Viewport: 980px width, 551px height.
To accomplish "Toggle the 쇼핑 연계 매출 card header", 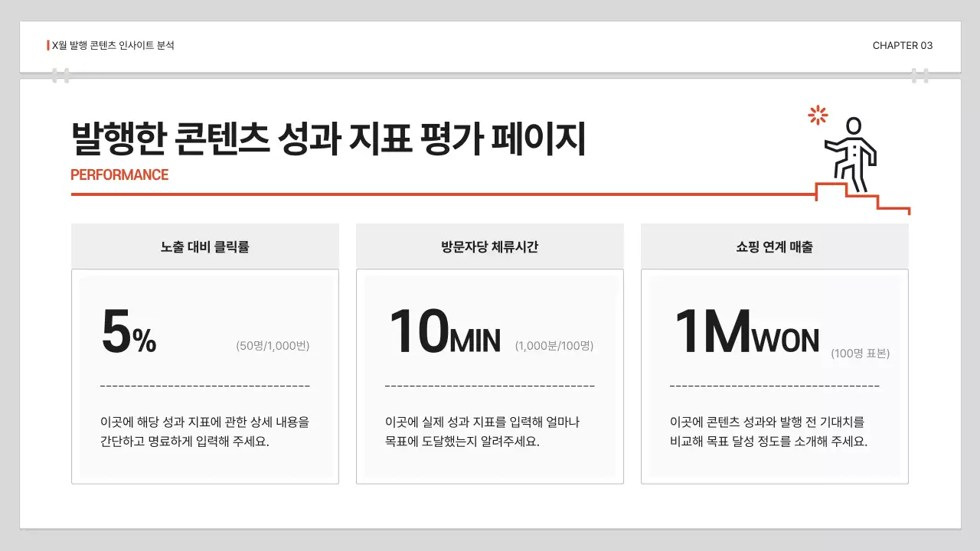I will coord(774,245).
